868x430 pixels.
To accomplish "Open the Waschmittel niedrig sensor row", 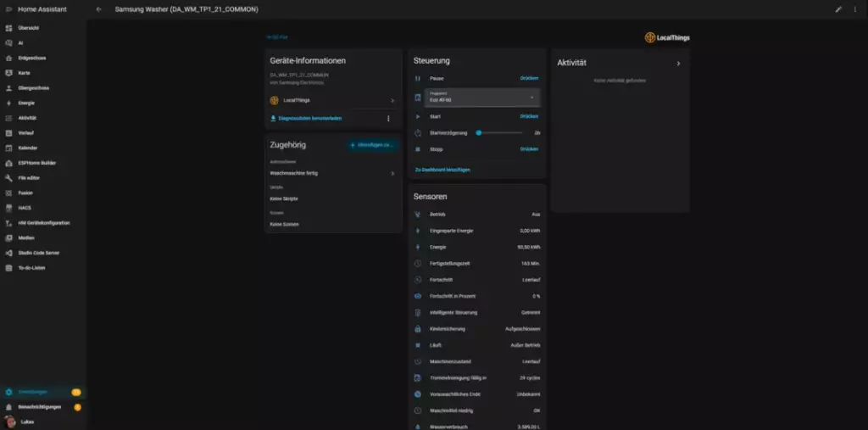I will [477, 410].
